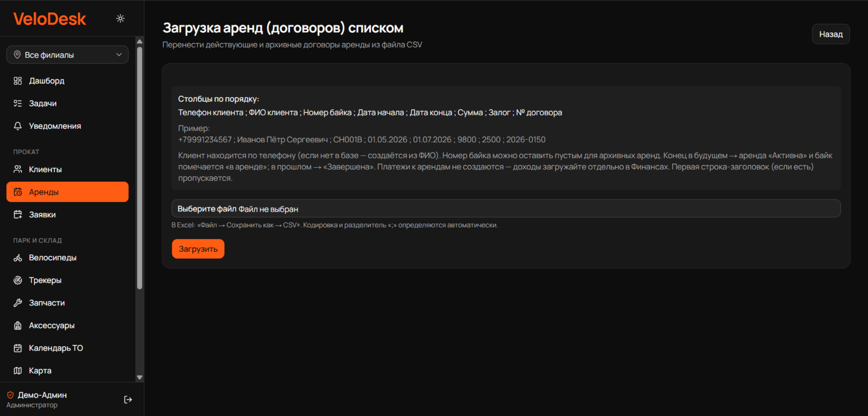
Task: Open Аксессуары section
Action: pos(67,326)
